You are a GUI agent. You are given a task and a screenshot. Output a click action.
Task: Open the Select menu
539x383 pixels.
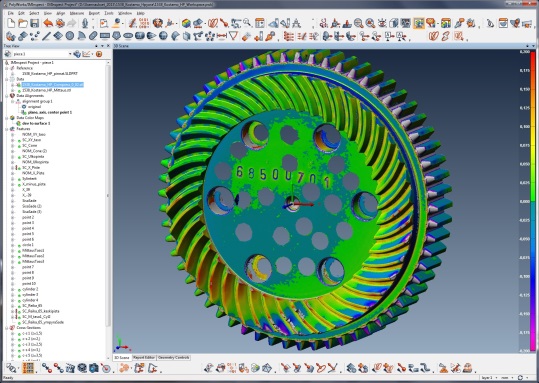click(34, 13)
